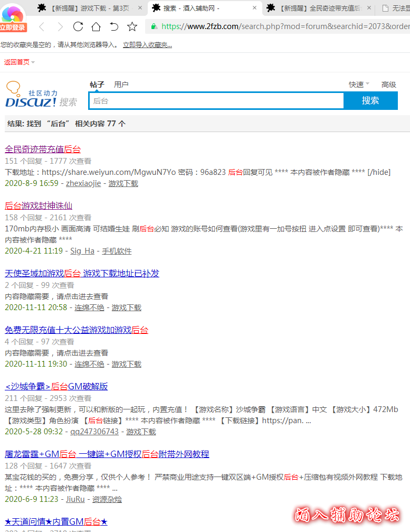
Task: Click the Discuz! logo
Action: [31, 96]
